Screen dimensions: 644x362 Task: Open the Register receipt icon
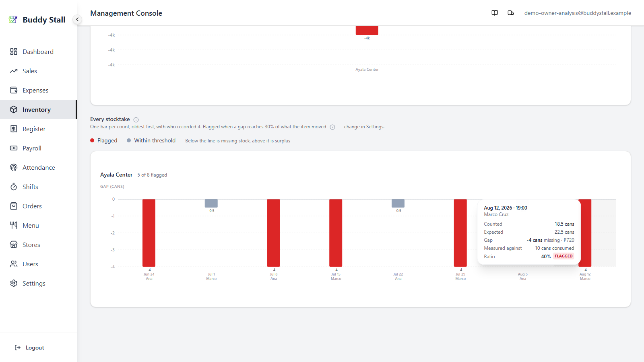(14, 129)
